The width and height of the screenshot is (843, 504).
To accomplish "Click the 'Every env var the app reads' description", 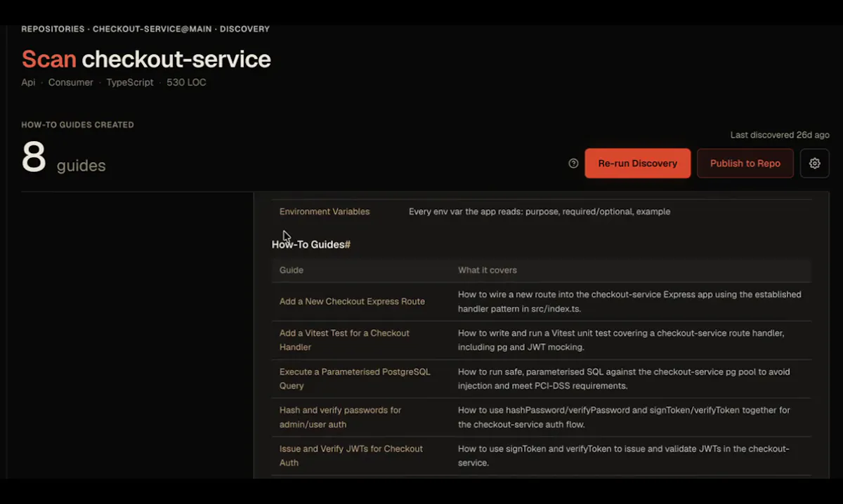I will (x=540, y=211).
